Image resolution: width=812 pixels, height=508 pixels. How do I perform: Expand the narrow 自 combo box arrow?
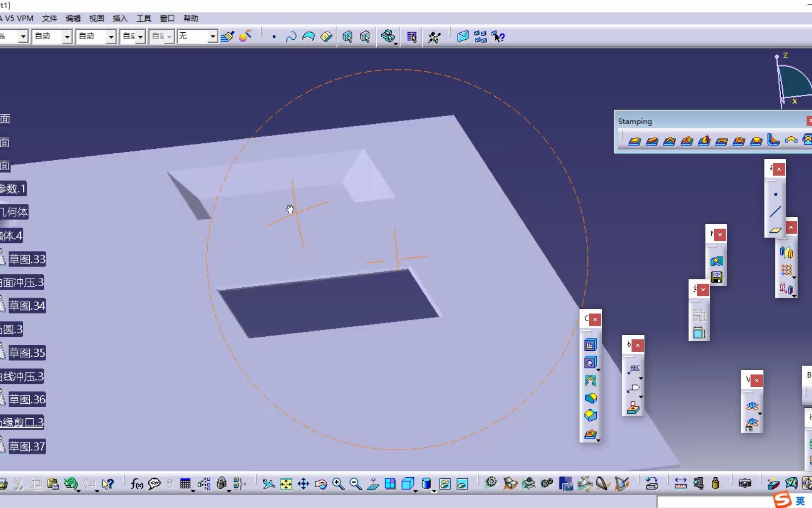[x=140, y=36]
